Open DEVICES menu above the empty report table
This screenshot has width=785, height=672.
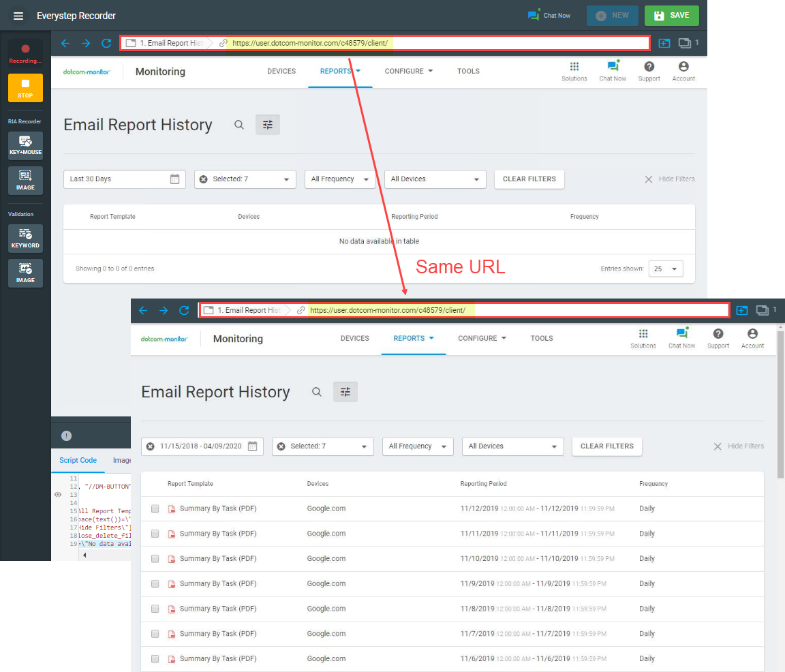coord(281,72)
